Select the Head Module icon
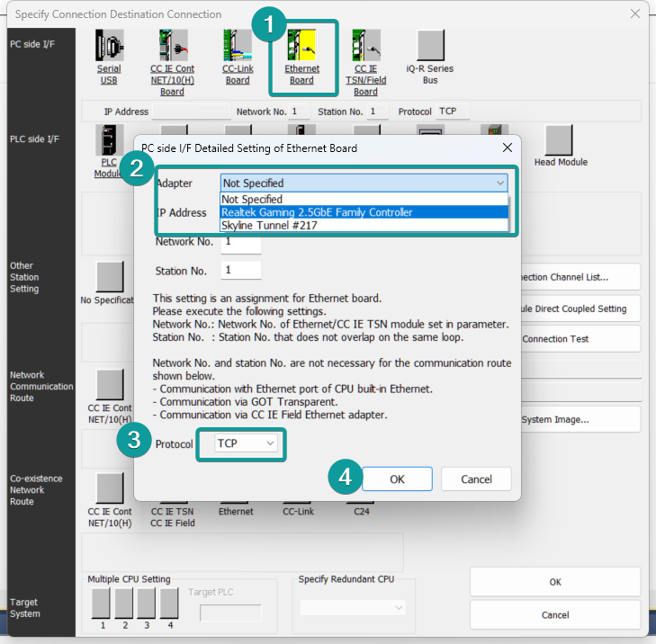This screenshot has width=656, height=644. pos(559,140)
